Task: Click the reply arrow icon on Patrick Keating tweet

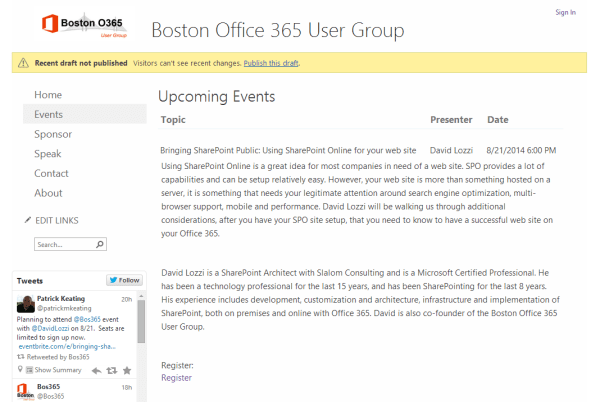Action: tap(96, 370)
